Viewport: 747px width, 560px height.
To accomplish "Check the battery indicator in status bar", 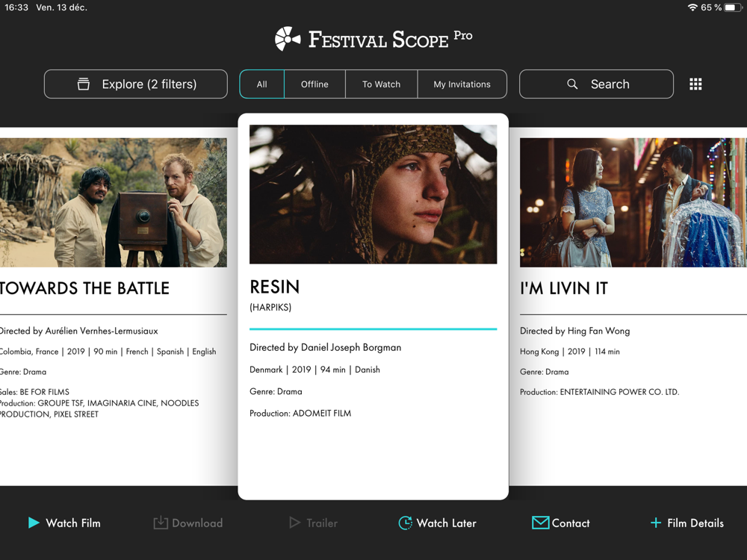I will tap(733, 7).
